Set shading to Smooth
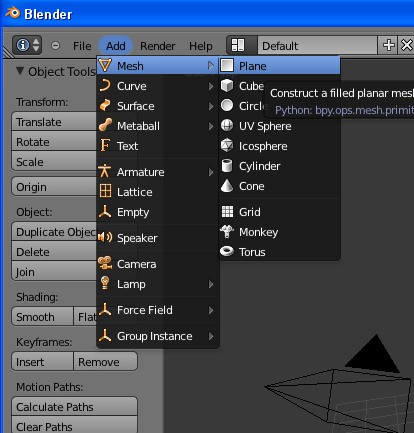Screen dimensions: 414x433 (x=42, y=317)
